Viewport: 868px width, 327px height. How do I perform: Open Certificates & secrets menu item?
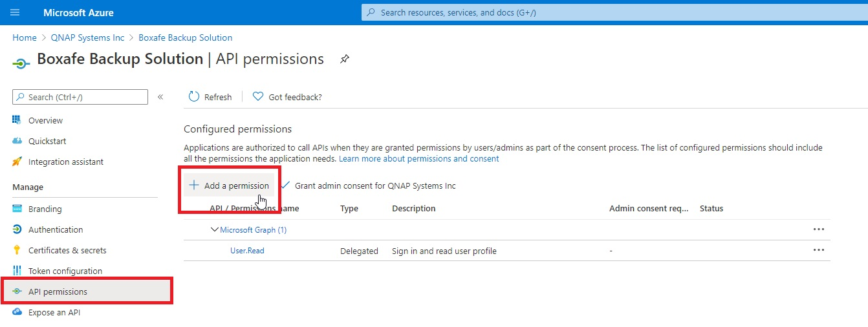[67, 250]
